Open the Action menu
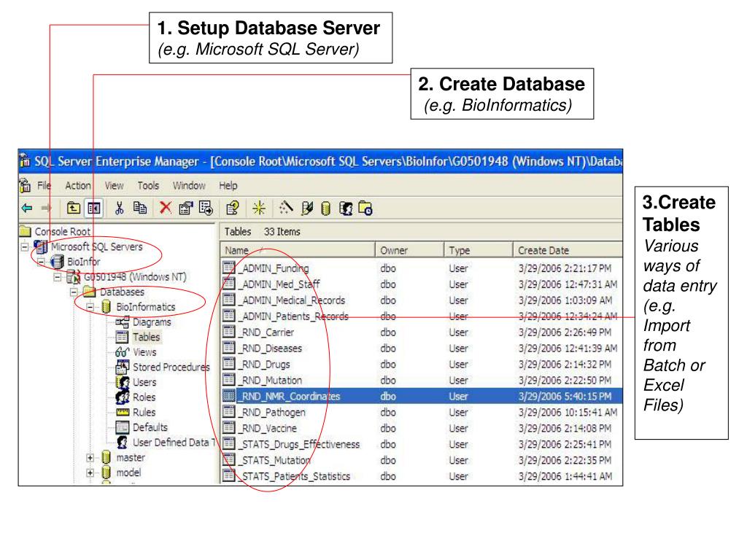Viewport: 747px width, 560px height. pos(77,186)
